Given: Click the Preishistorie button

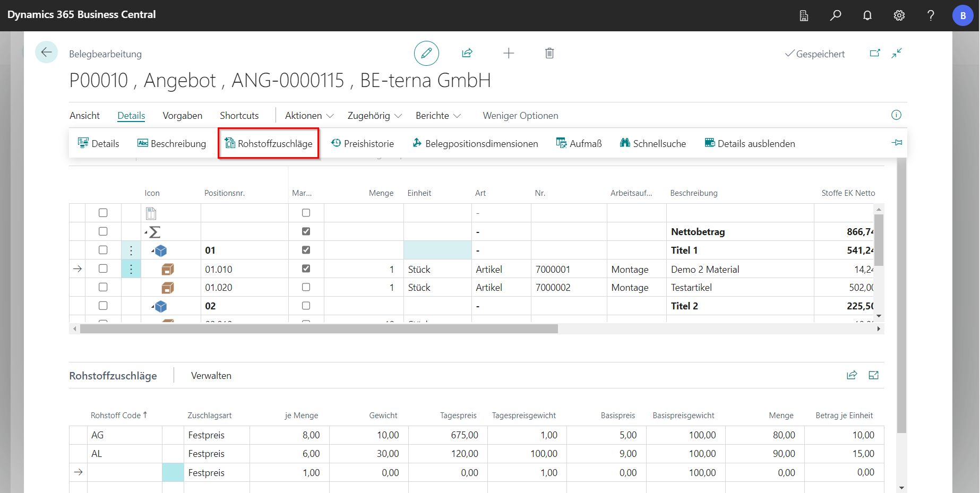Looking at the screenshot, I should [363, 143].
